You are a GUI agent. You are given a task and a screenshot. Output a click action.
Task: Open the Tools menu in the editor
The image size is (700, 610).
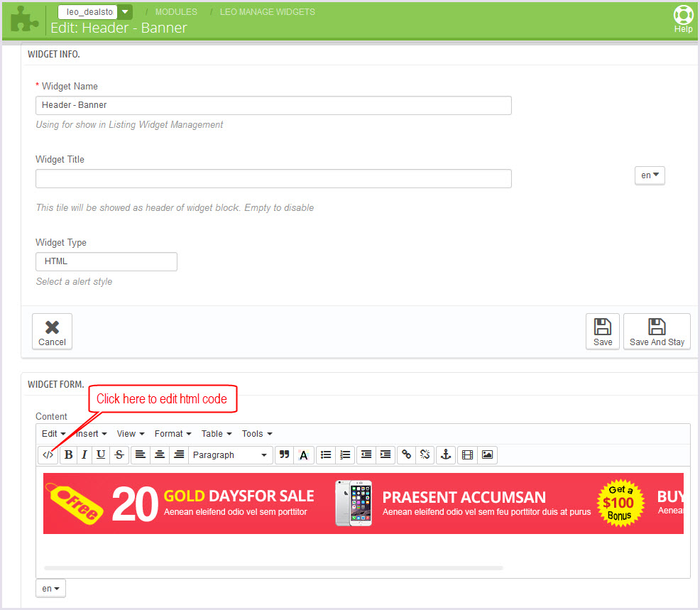(x=257, y=434)
